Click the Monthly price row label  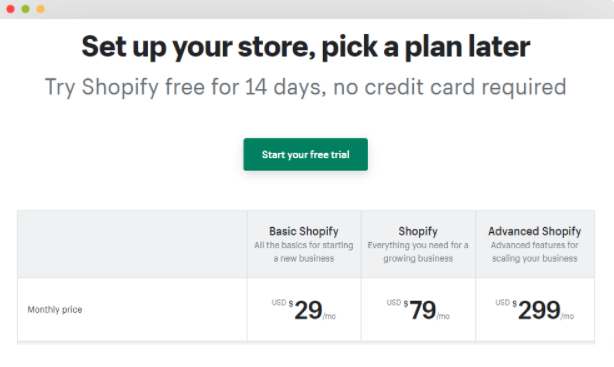click(55, 310)
